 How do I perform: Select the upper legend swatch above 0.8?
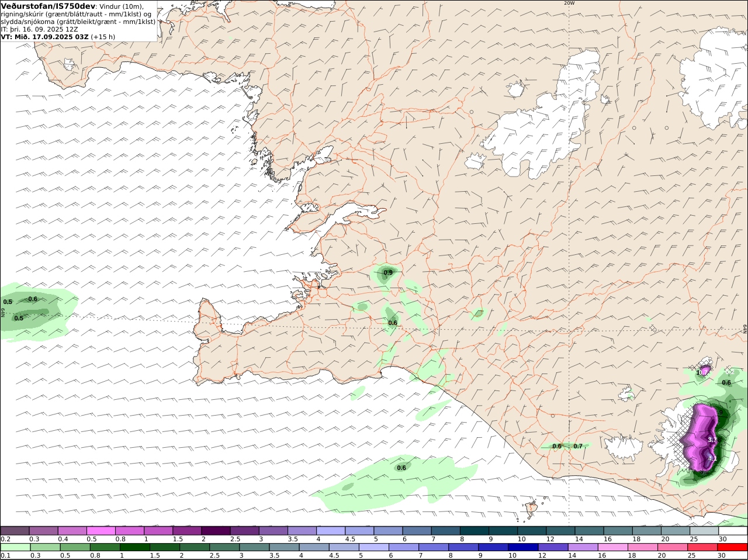pyautogui.click(x=129, y=531)
